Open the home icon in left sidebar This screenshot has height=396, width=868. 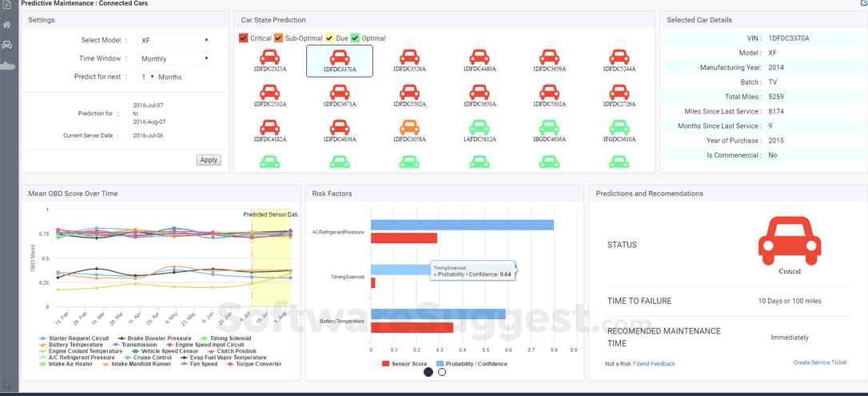[7, 25]
